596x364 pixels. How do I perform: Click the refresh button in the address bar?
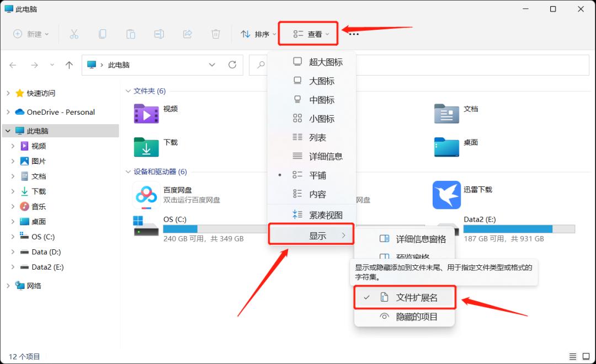[232, 65]
